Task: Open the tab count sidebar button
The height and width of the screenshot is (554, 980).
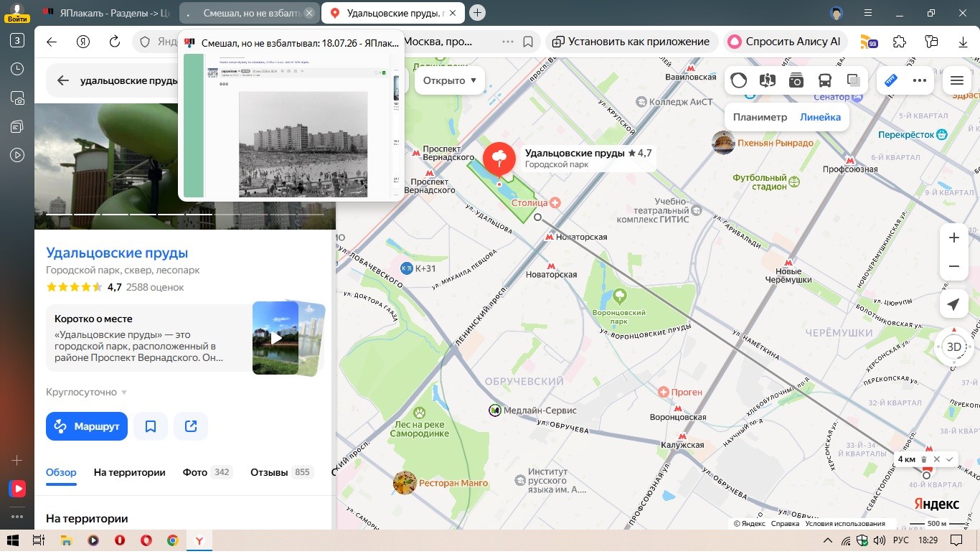Action: pyautogui.click(x=17, y=40)
